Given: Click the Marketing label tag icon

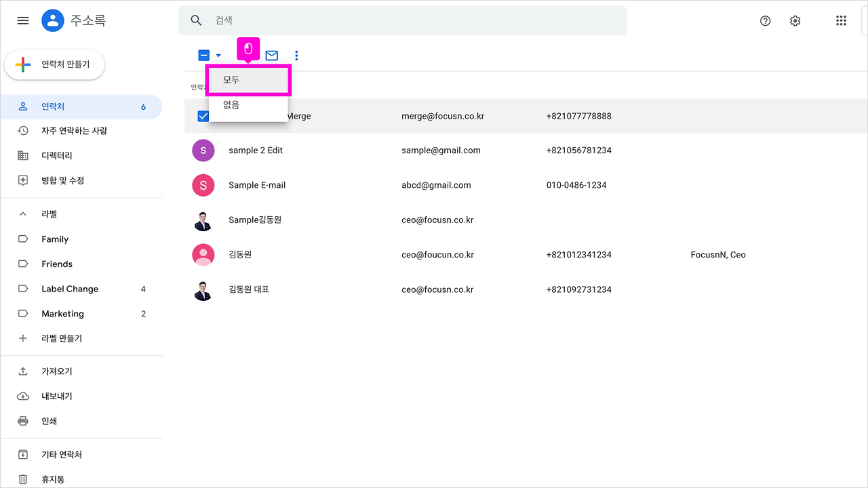Looking at the screenshot, I should pos(23,314).
